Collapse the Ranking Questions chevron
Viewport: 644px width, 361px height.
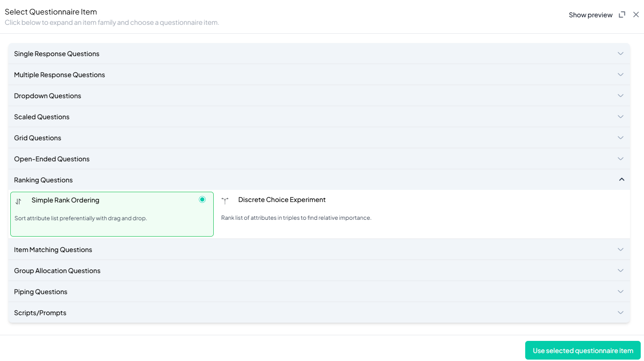(x=621, y=180)
